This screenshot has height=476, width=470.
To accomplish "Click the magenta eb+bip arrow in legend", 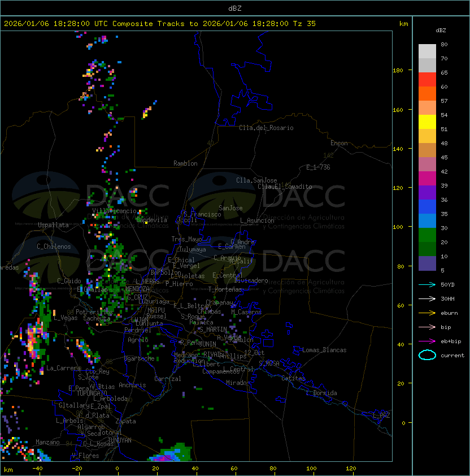I will point(427,341).
